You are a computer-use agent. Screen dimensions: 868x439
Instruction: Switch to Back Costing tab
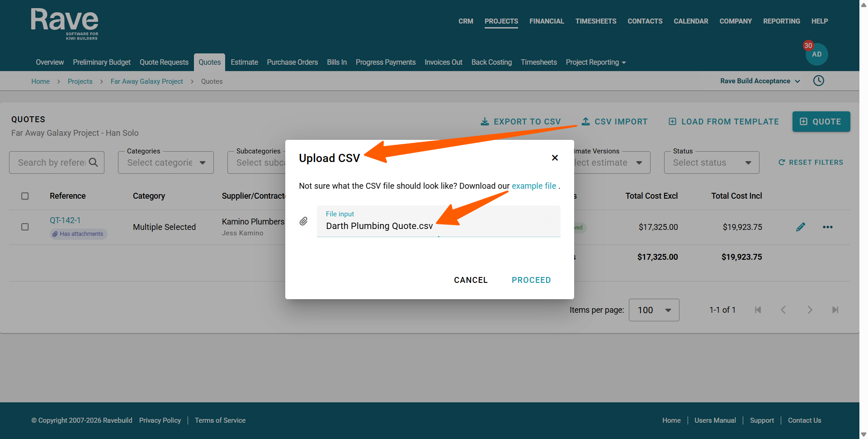coord(492,62)
